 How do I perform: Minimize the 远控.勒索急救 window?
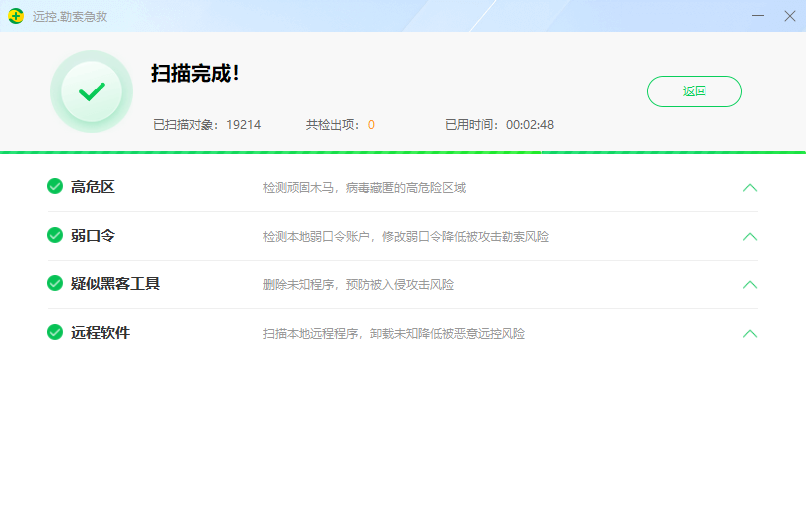click(x=758, y=16)
